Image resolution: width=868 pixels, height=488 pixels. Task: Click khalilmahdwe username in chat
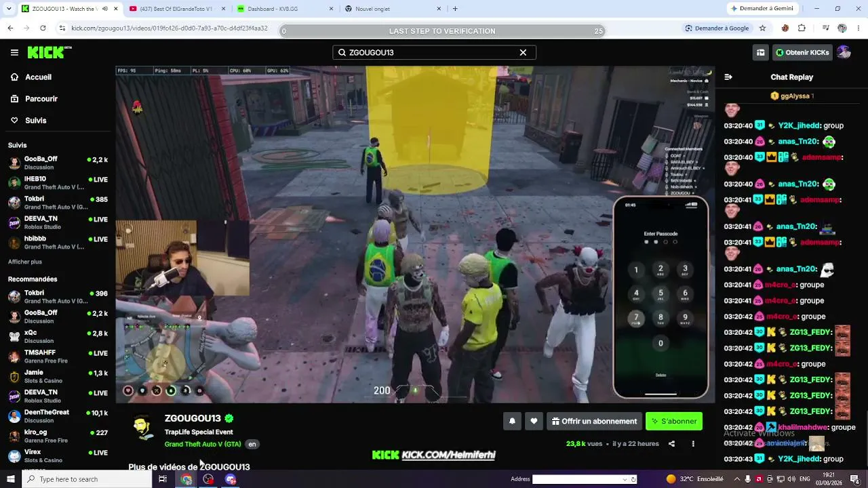(803, 428)
